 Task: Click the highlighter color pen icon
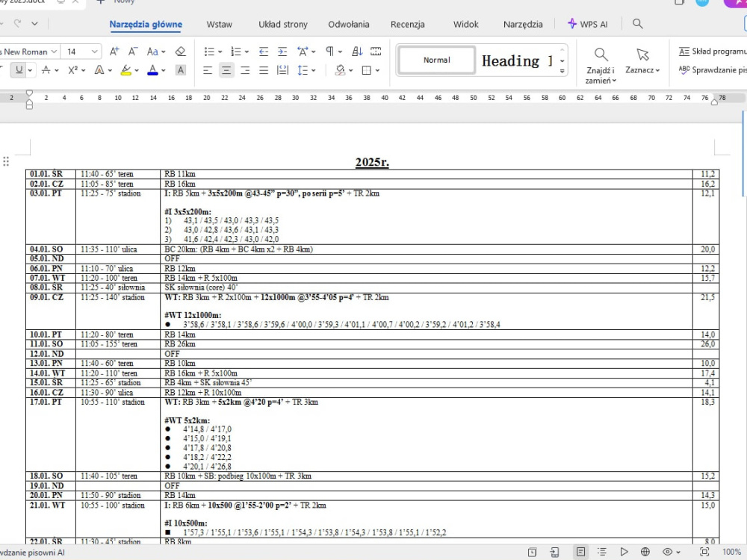[x=125, y=69]
